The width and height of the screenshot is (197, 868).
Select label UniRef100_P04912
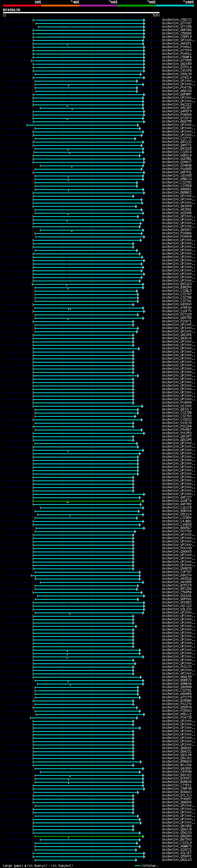tap(177, 47)
